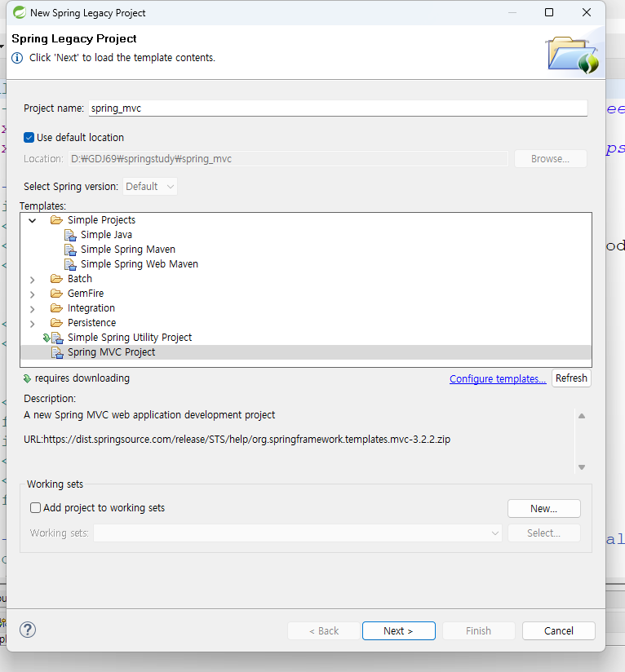Open the Select Spring version dropdown

150,187
